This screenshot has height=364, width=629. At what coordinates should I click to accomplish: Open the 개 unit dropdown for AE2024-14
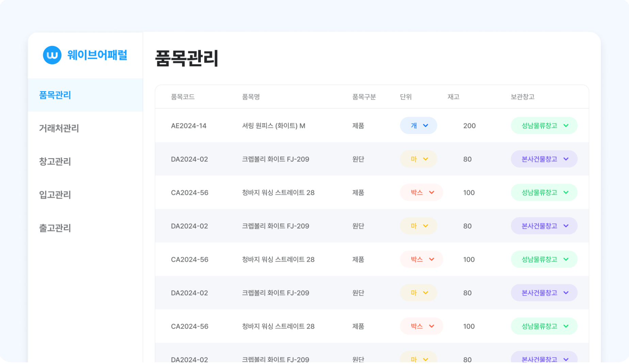(418, 126)
